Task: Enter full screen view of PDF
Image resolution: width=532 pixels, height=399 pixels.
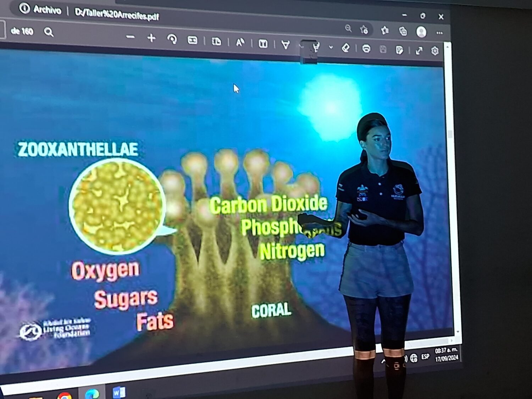Action: pos(419,51)
